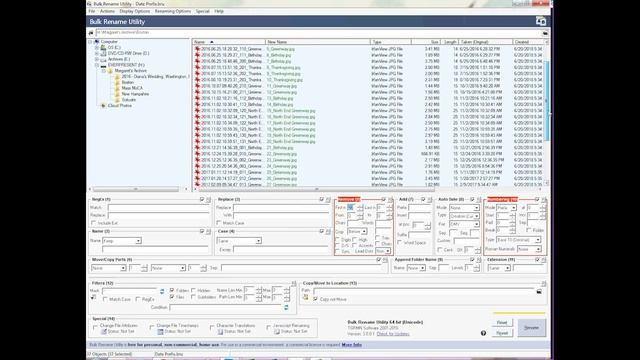Click the Append Folder Name panel reset icon
Image resolution: width=640 pixels, height=360 pixels.
[478, 260]
